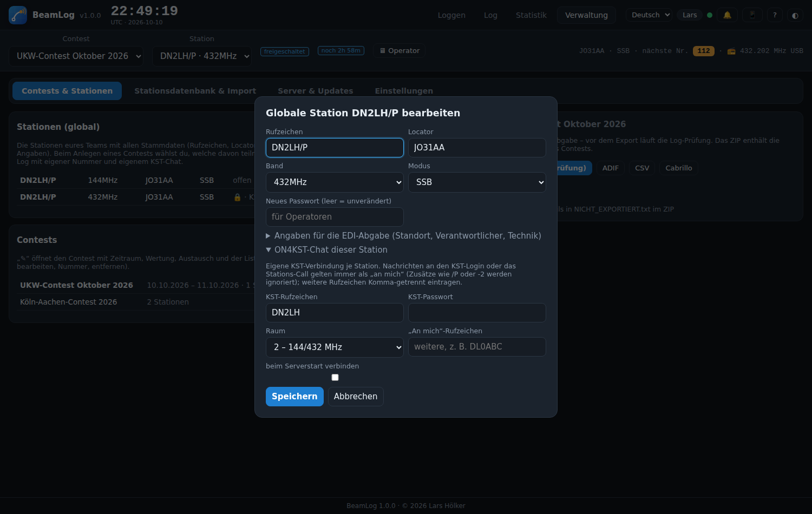Enable the 'beim Serverstart verbinden' checkbox

click(335, 378)
